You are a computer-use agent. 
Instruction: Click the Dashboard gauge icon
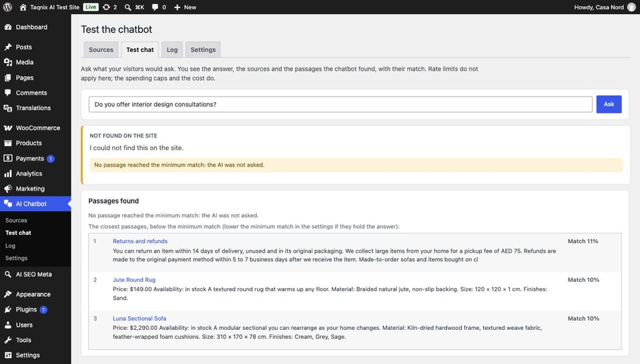click(x=8, y=27)
